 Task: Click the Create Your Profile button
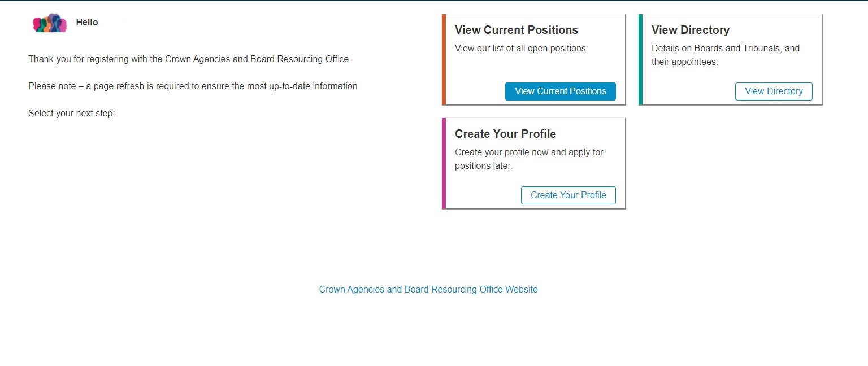pos(568,195)
